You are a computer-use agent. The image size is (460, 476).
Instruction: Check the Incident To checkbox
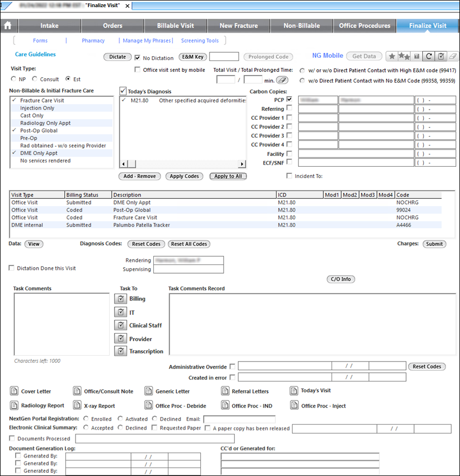click(x=289, y=176)
